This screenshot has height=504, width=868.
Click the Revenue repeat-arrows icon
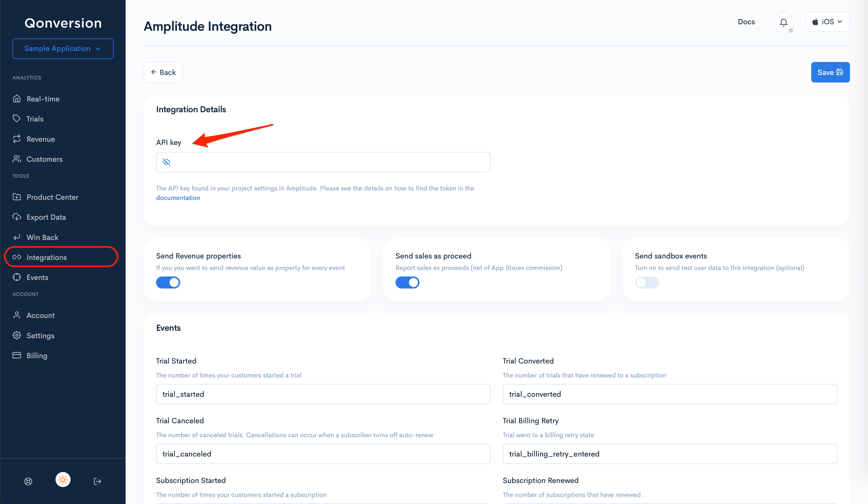coord(17,139)
